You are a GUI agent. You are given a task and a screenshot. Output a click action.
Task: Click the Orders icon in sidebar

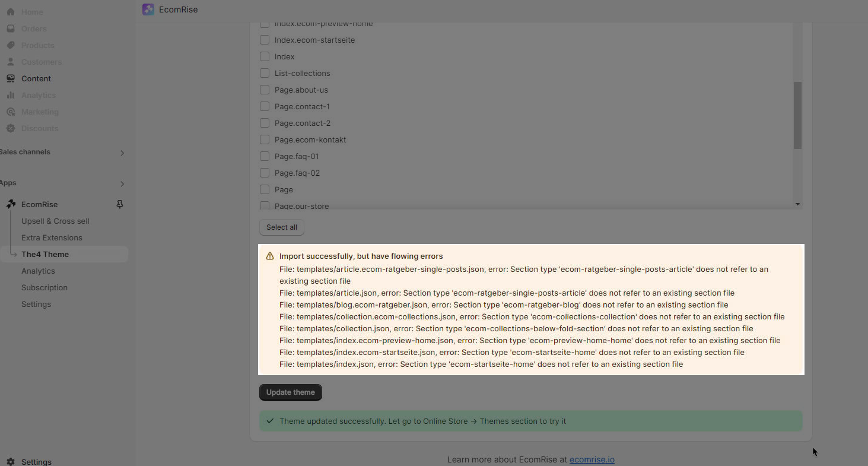[11, 28]
